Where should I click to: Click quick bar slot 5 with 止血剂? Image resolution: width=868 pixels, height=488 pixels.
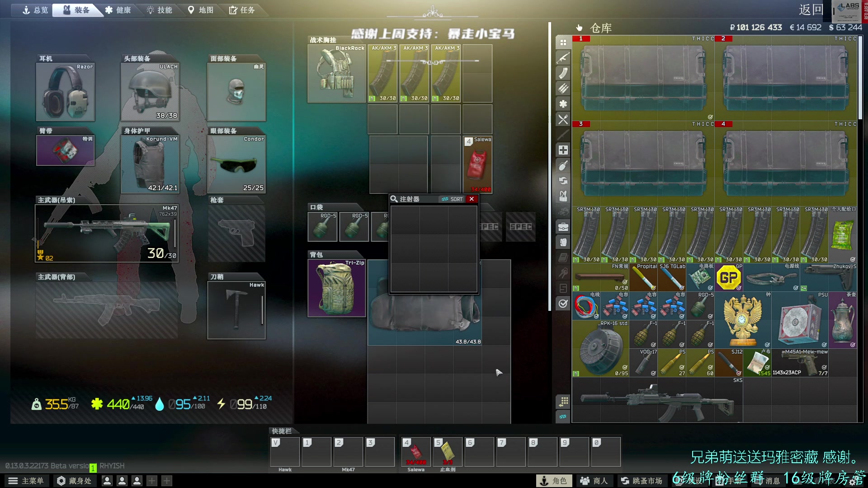(x=448, y=452)
